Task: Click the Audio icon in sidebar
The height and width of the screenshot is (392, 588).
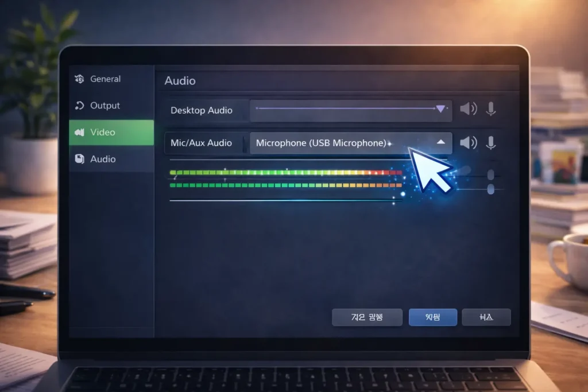Action: click(x=79, y=159)
